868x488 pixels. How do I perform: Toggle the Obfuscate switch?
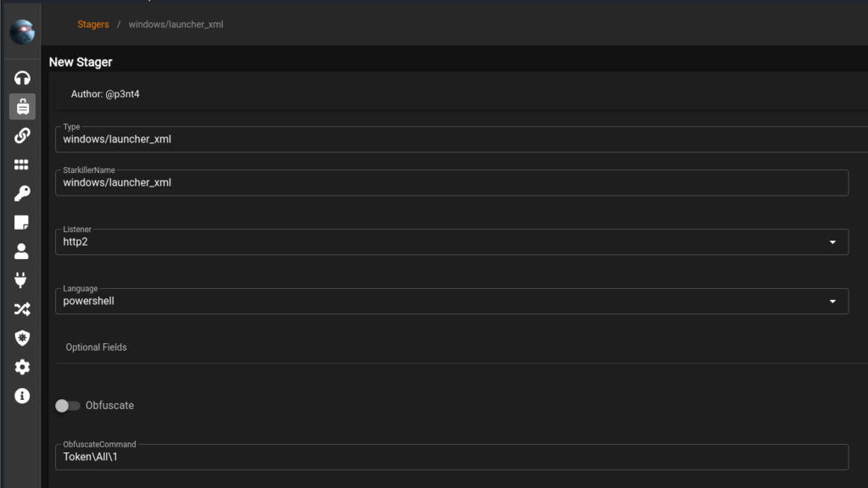click(x=68, y=406)
